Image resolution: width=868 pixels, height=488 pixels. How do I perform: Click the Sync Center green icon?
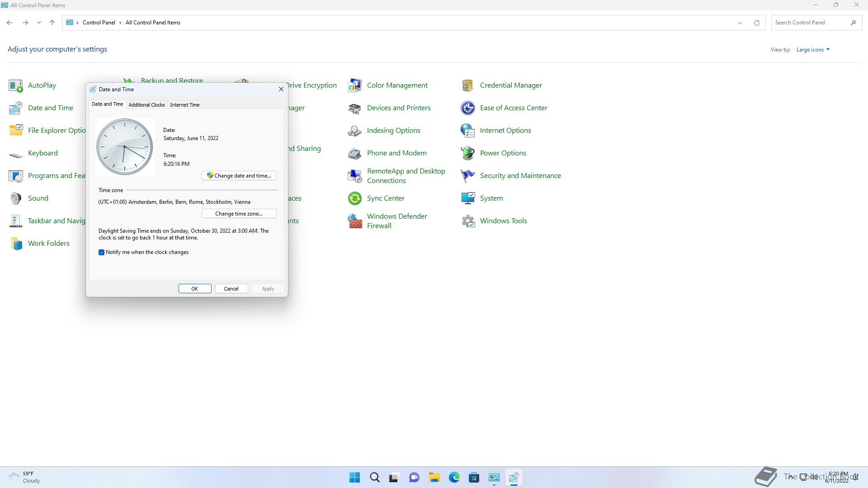pos(355,198)
